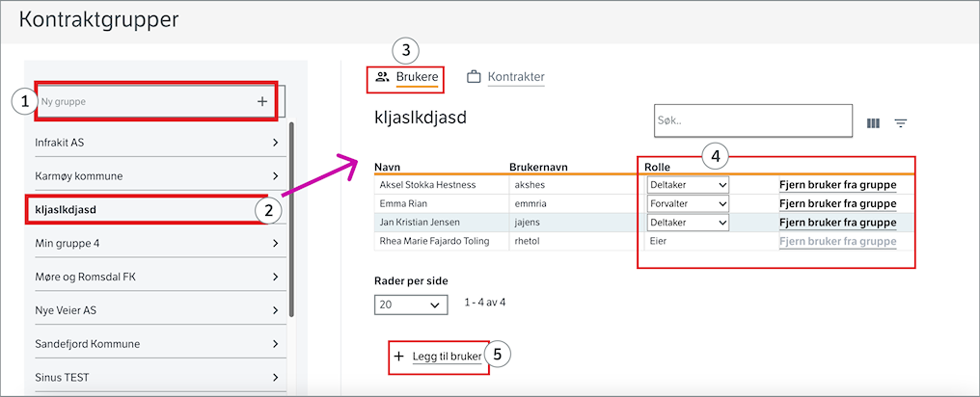Open the Rader per side dropdown
Image resolution: width=980 pixels, height=397 pixels.
pos(411,304)
